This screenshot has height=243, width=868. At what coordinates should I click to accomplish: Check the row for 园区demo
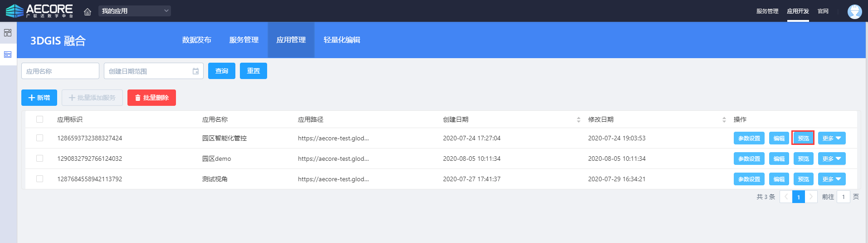[40, 159]
